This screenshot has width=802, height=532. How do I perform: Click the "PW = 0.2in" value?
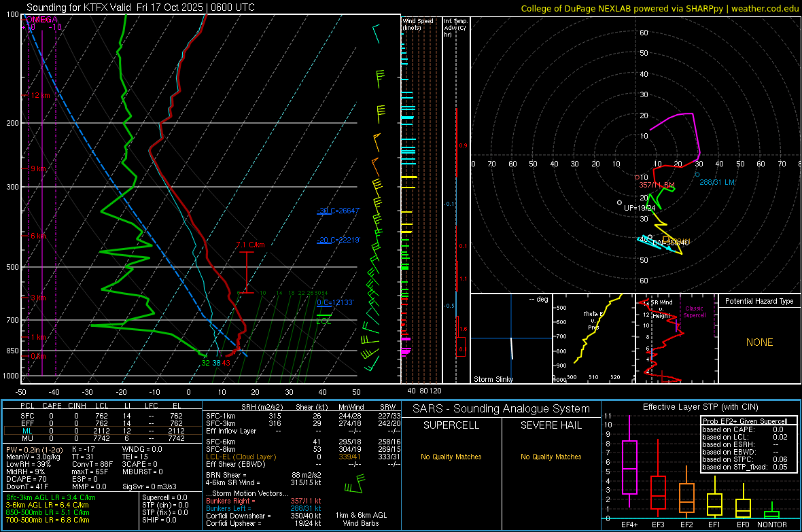tap(34, 449)
